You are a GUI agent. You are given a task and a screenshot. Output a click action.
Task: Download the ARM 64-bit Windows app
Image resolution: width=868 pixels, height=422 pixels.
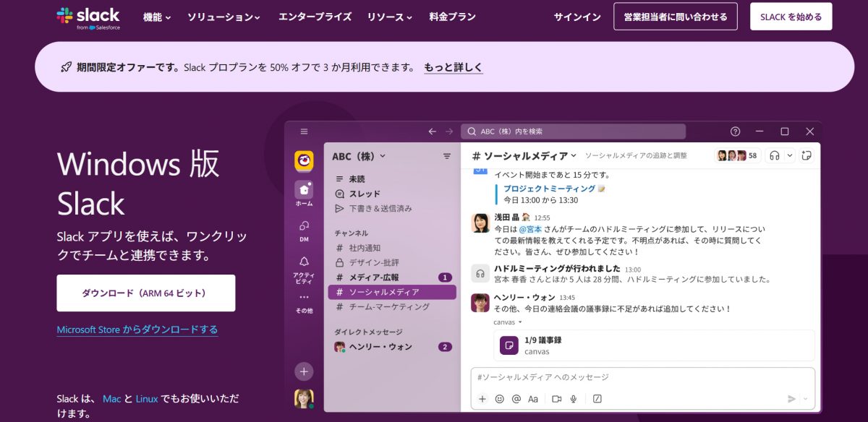click(146, 293)
